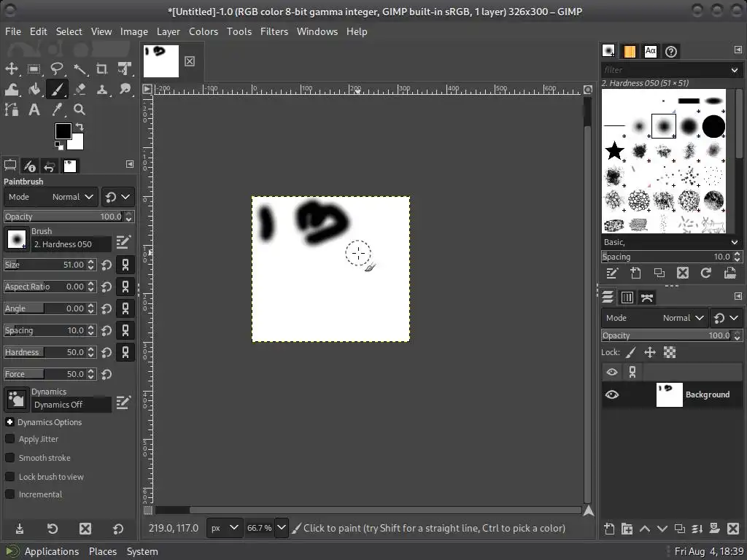
Task: Open the brush editor from tool options
Action: click(123, 242)
